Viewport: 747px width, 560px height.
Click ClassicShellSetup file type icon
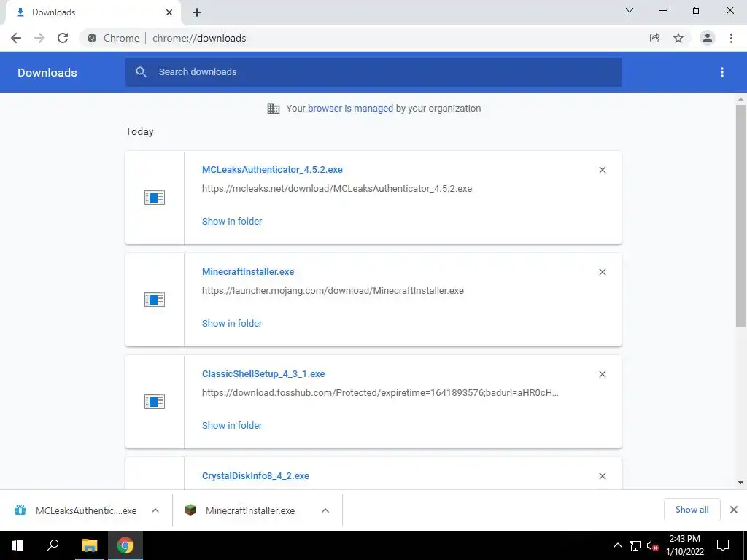pyautogui.click(x=155, y=402)
